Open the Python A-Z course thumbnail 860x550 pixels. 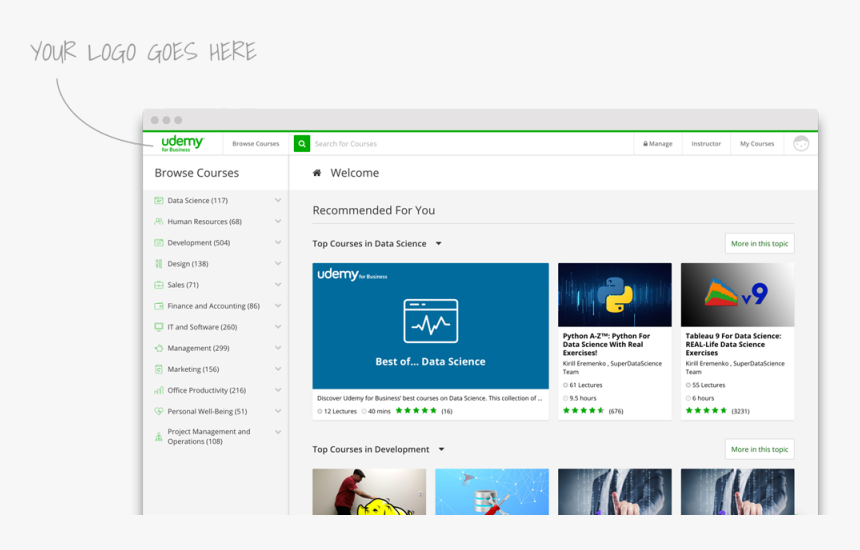point(615,294)
